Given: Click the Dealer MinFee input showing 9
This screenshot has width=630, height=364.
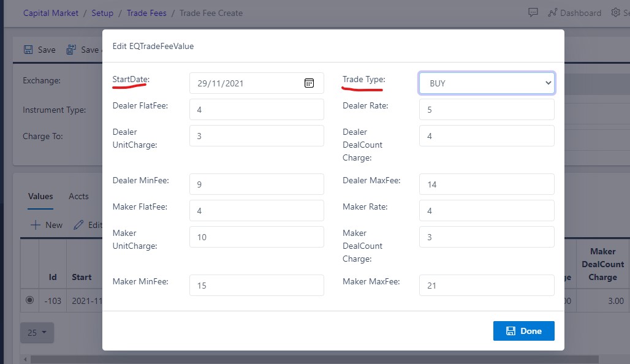Looking at the screenshot, I should coord(256,184).
